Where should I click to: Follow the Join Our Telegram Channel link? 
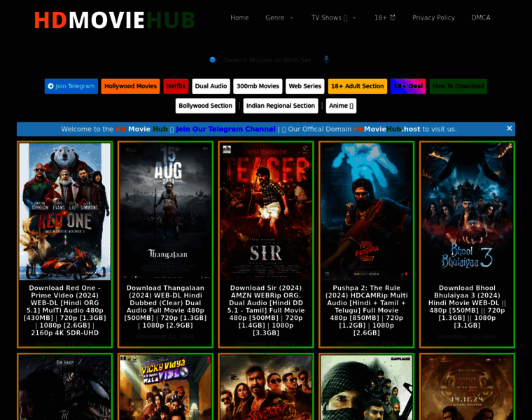[225, 129]
